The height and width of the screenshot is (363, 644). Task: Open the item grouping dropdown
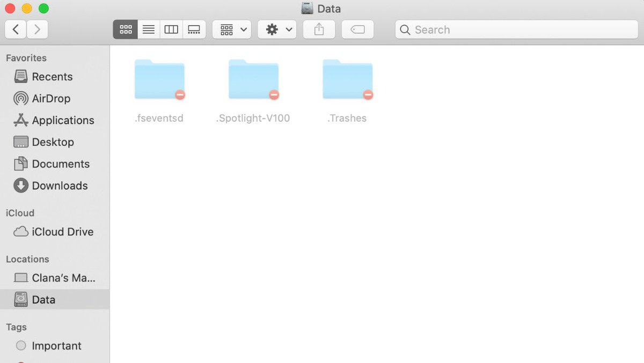point(231,29)
